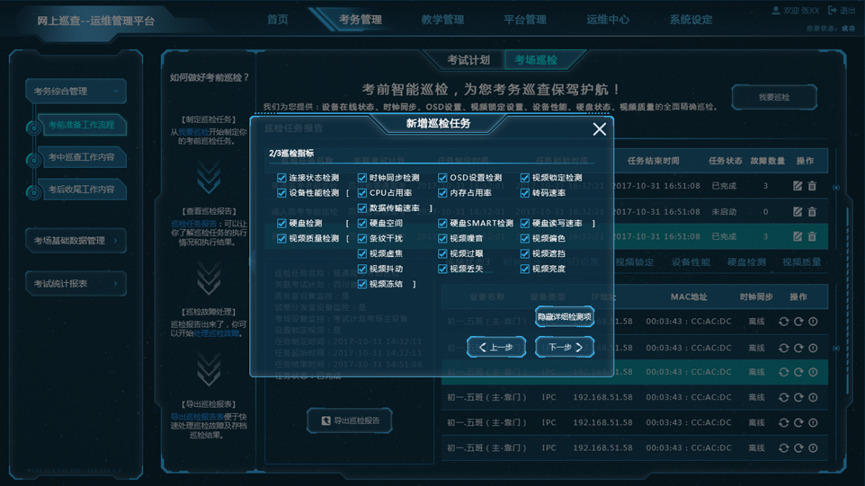
Task: Switch to the 考试计划 tab
Action: click(468, 60)
